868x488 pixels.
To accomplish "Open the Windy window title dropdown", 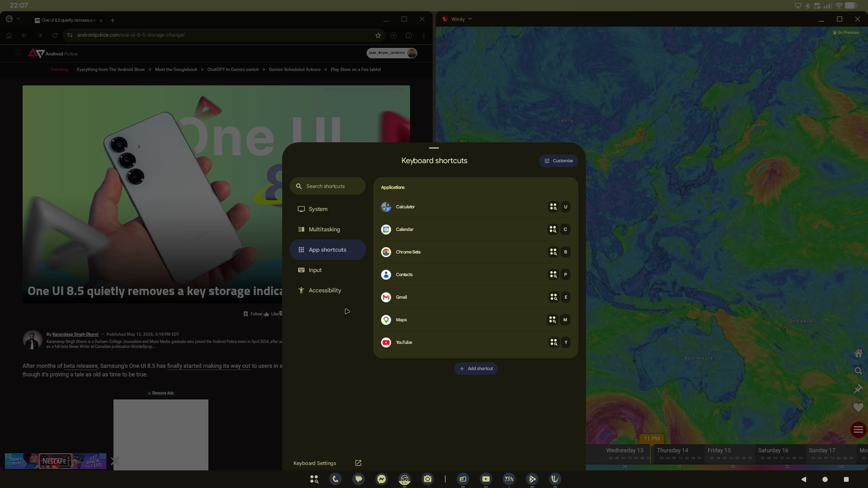I will click(x=470, y=19).
